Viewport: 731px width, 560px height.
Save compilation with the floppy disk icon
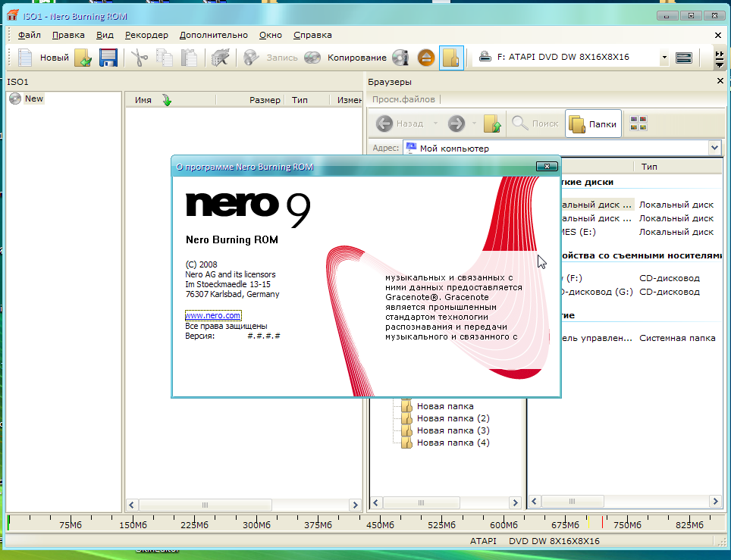point(108,58)
